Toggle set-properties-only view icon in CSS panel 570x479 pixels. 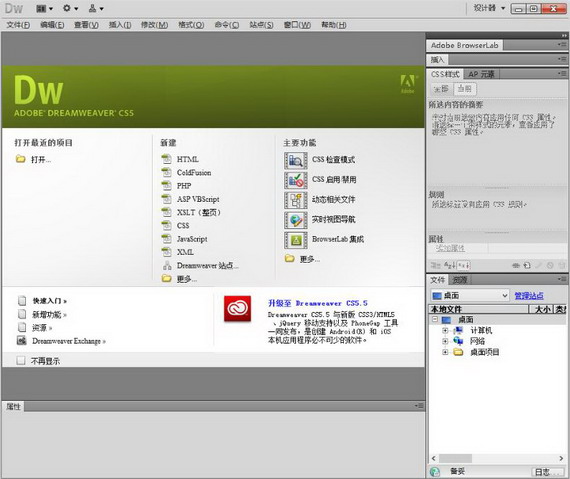[x=463, y=266]
